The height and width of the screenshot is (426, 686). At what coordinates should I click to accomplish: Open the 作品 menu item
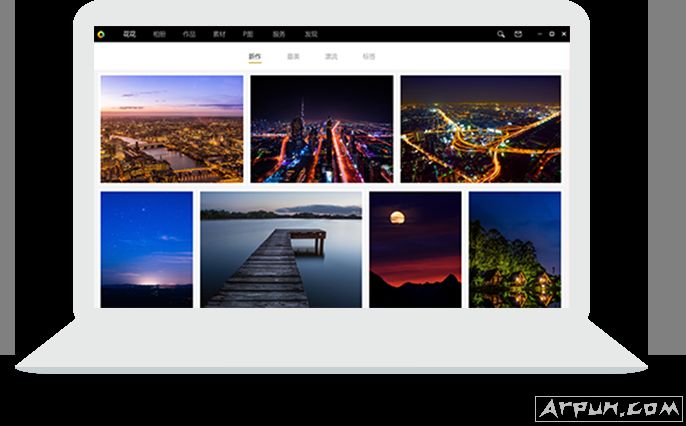(x=189, y=34)
